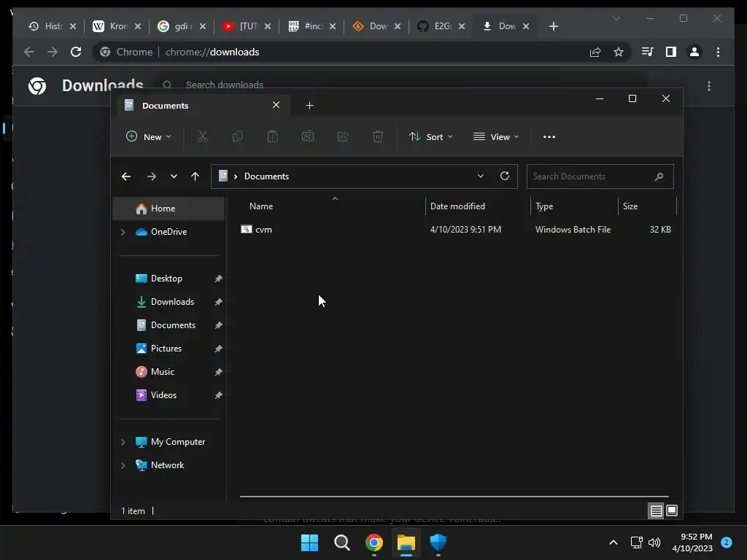Reload the Chrome downloads page

click(76, 52)
